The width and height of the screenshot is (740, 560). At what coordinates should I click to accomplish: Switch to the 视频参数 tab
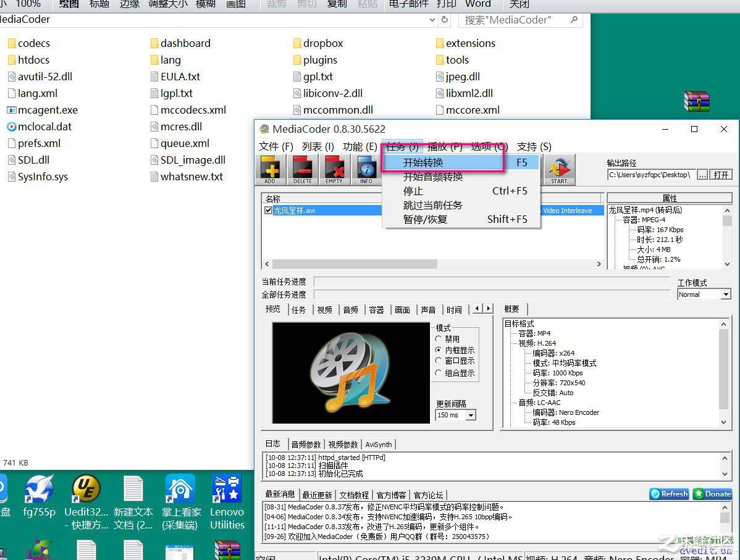click(343, 445)
